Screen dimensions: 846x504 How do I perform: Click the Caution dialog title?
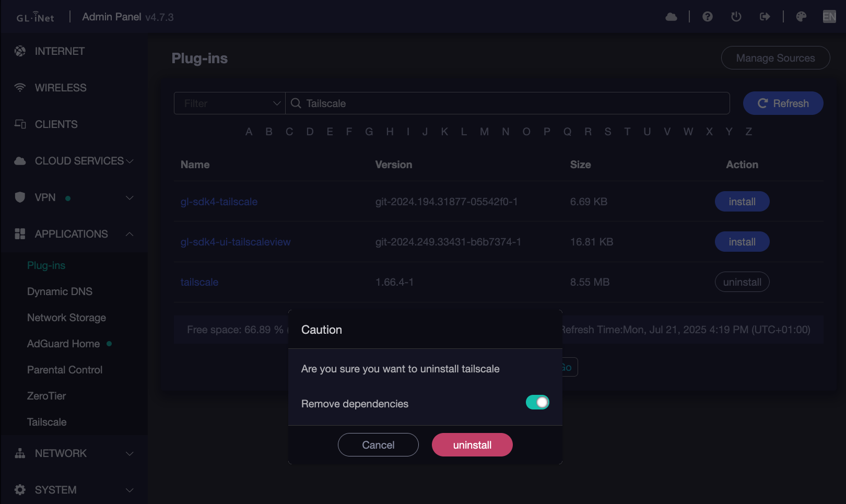click(322, 330)
